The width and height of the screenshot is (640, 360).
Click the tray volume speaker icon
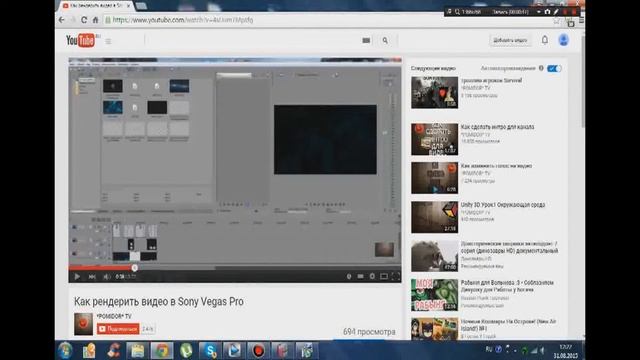(542, 350)
